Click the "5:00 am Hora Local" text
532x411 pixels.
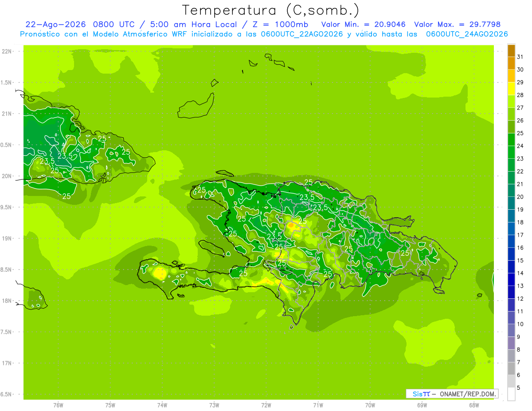(192, 24)
